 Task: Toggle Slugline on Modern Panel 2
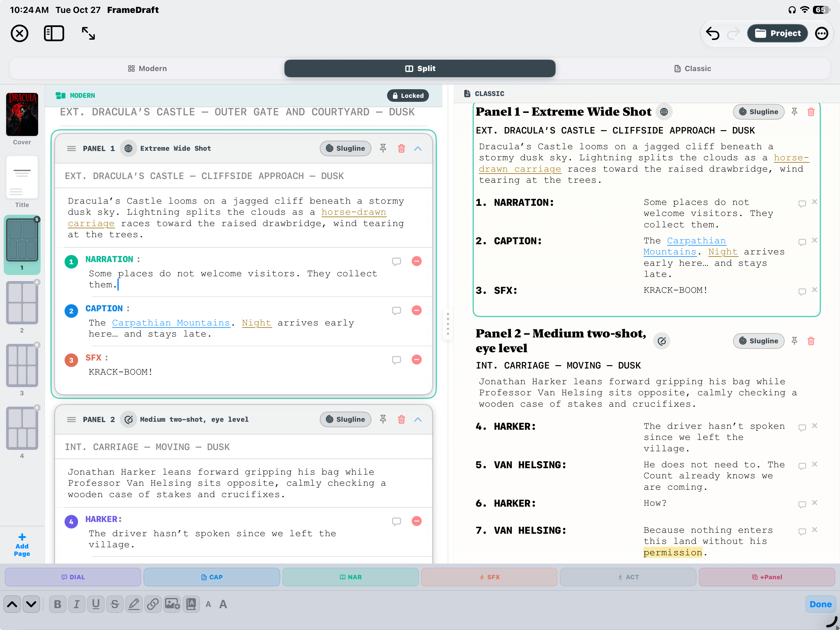(x=345, y=420)
